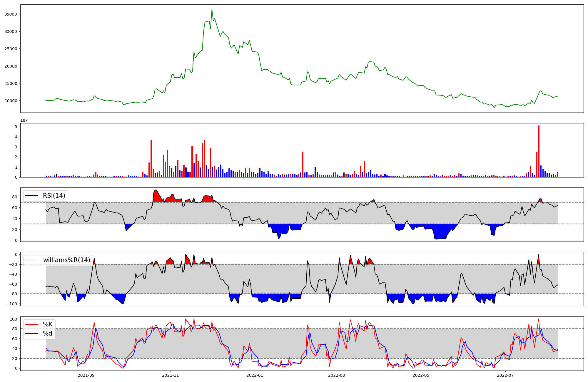
Task: Click the highest peak of the green price line
Action: [212, 10]
